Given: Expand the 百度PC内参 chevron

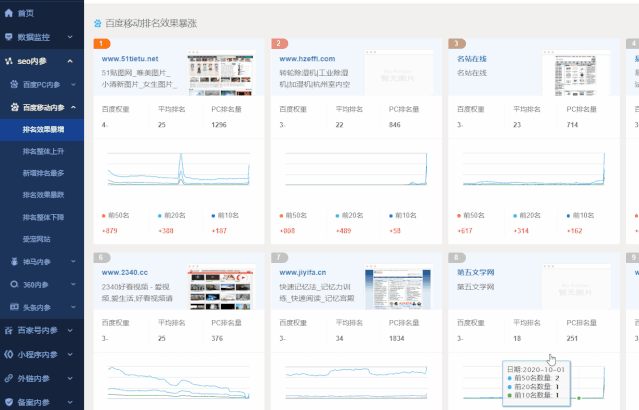Looking at the screenshot, I should tap(73, 85).
